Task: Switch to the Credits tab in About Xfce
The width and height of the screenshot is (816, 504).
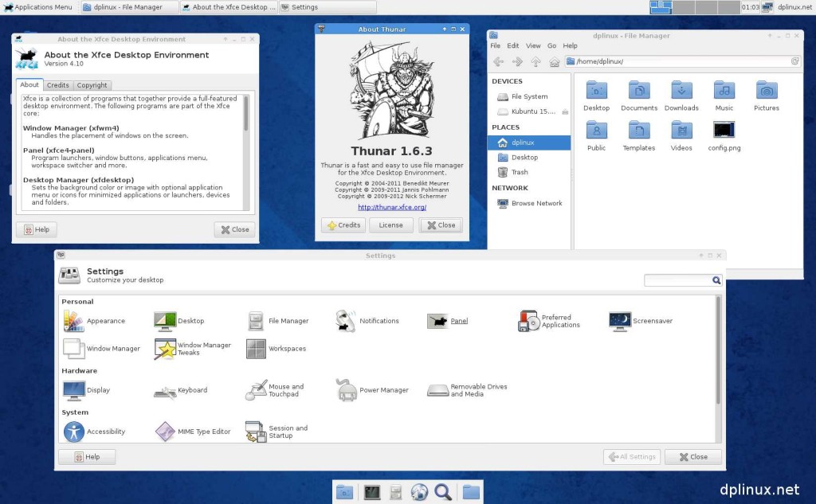Action: 57,84
